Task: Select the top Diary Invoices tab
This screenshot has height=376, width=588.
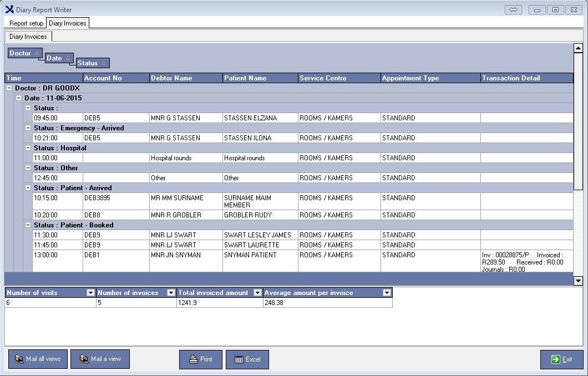Action: click(x=67, y=23)
